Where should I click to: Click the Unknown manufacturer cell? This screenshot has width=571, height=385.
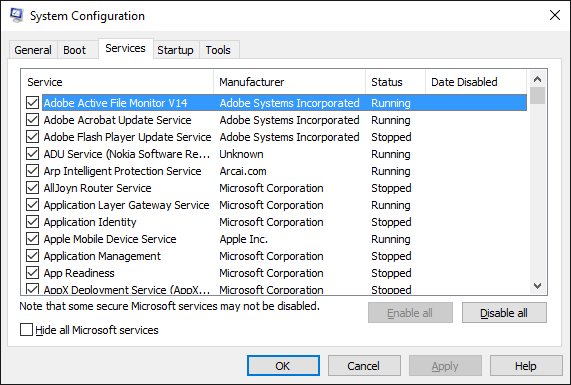(x=241, y=154)
